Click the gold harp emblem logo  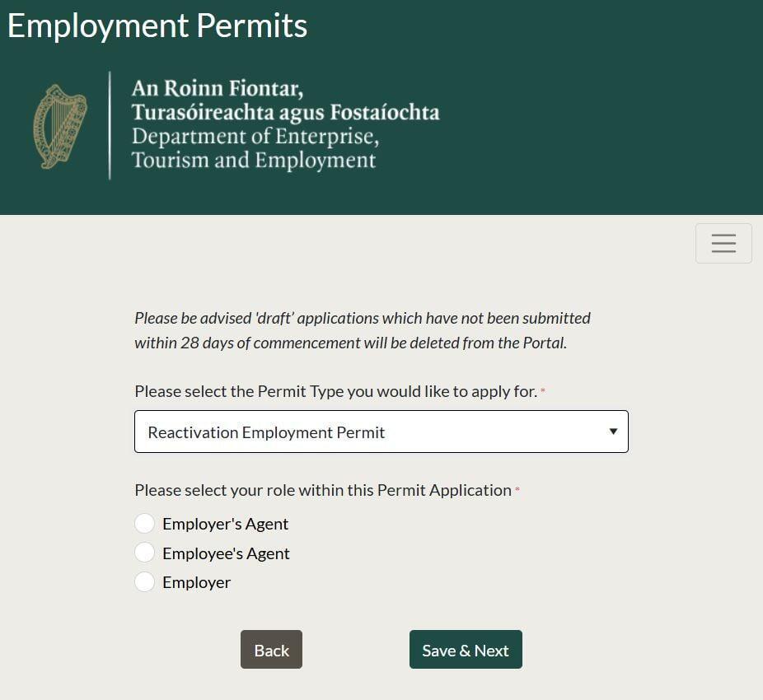coord(60,125)
